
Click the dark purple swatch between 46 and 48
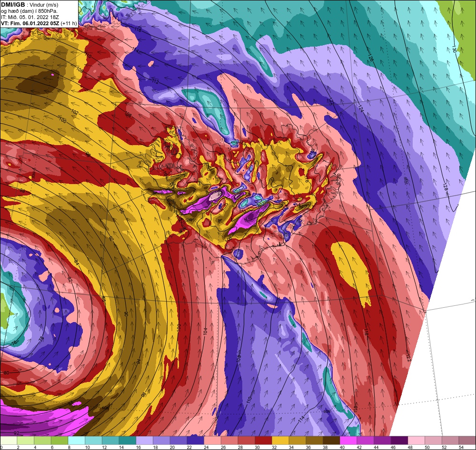[x=399, y=440]
